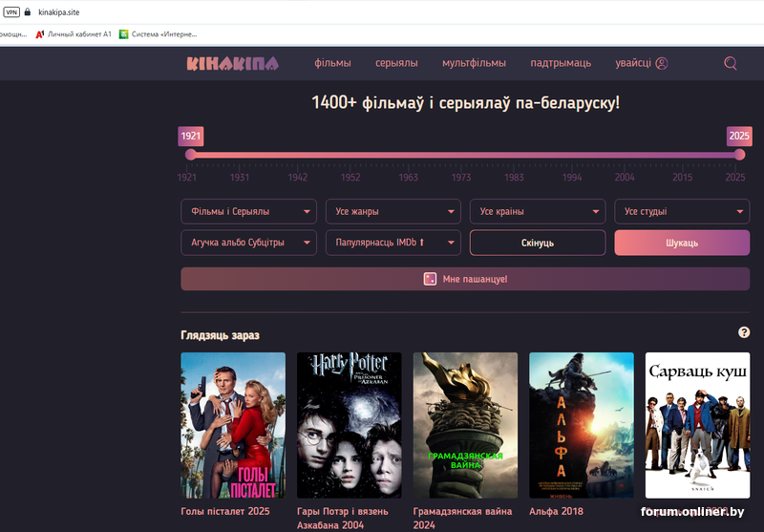This screenshot has width=764, height=532.
Task: Click the left 1921 year slider handle
Action: point(190,155)
